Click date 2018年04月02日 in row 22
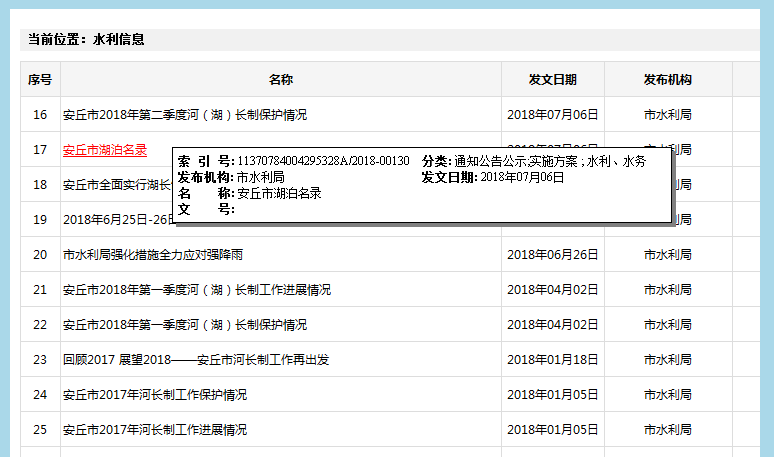Image resolution: width=774 pixels, height=457 pixels. [553, 325]
